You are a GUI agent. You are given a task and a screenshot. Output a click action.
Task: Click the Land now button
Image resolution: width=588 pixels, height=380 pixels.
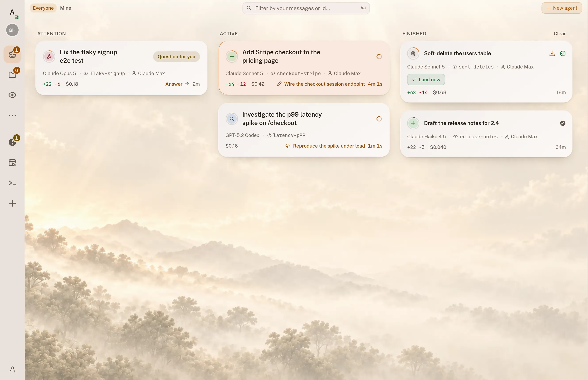coord(426,80)
